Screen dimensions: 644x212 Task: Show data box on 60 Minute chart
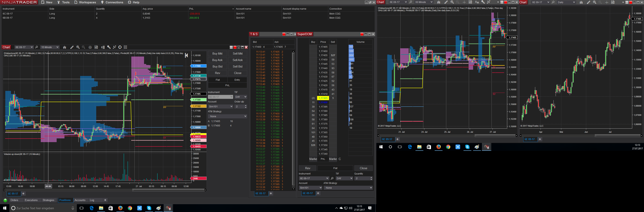coord(470,2)
